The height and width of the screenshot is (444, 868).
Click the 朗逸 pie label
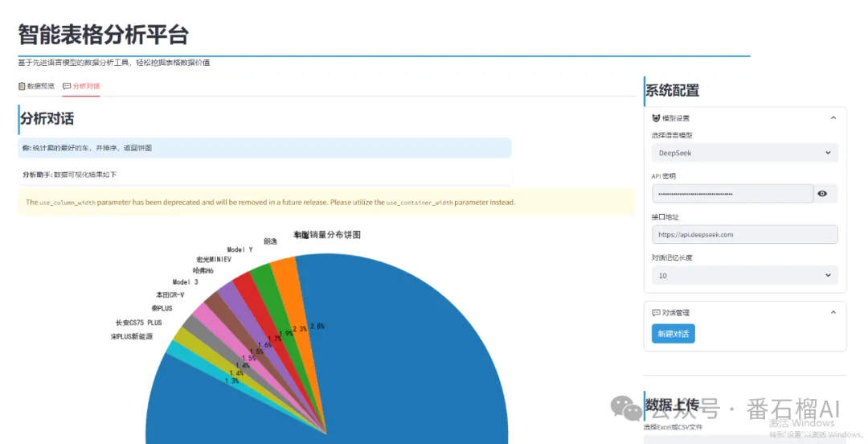pos(270,241)
